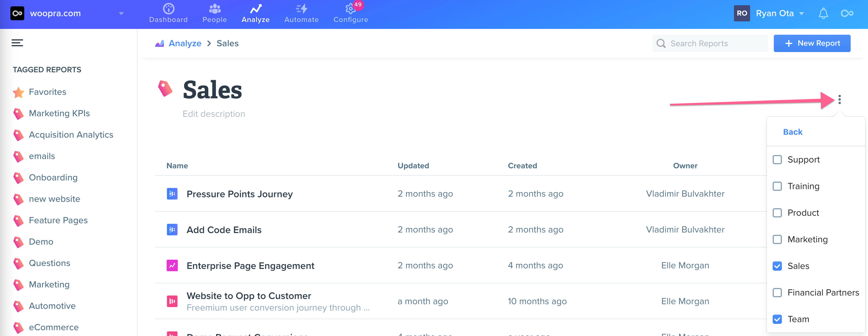Image resolution: width=868 pixels, height=336 pixels.
Task: Expand the woopra.com project dropdown
Action: point(121,14)
